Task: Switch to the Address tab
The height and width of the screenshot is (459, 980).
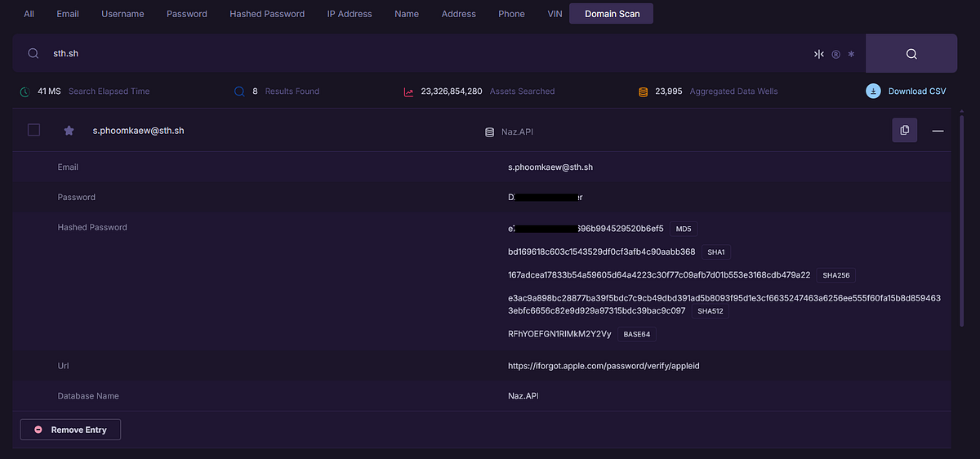Action: click(x=459, y=14)
